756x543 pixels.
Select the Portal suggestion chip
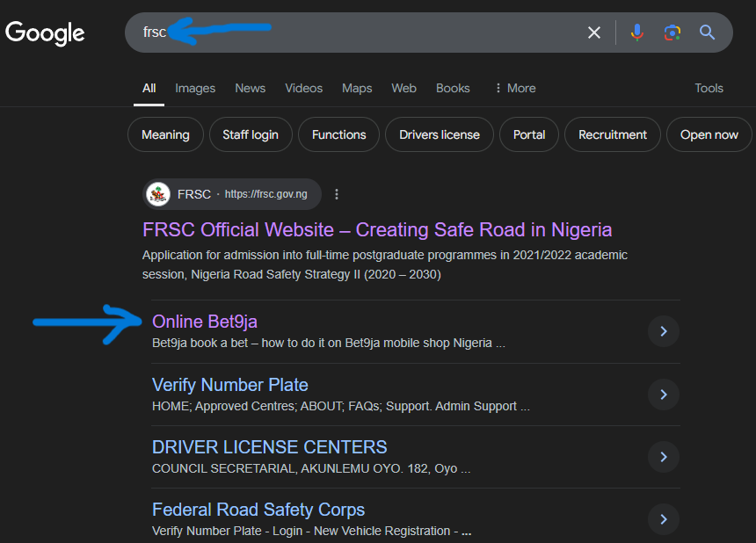[529, 134]
